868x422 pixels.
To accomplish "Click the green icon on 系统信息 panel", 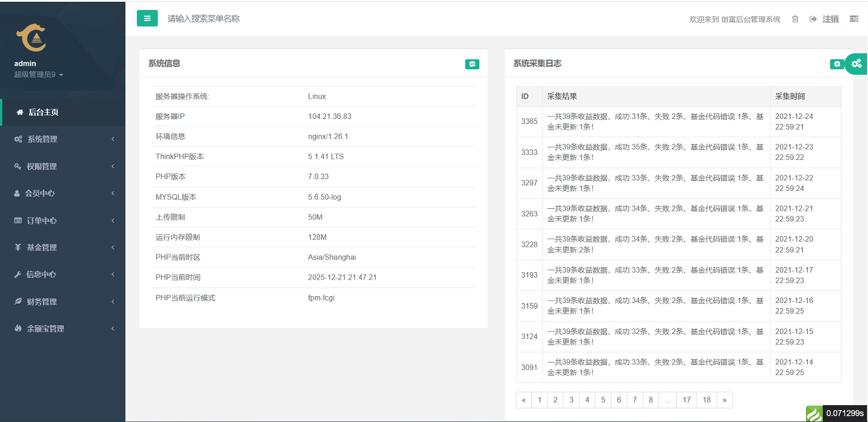I will point(472,64).
